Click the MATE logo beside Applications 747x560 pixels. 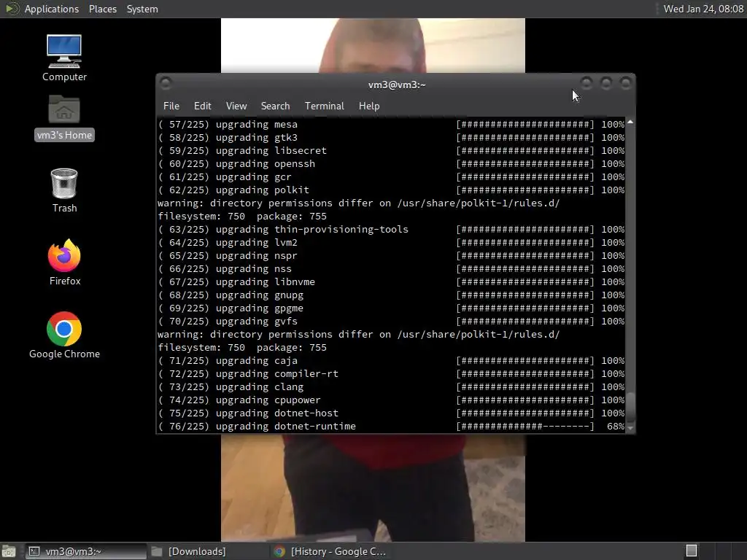pyautogui.click(x=12, y=9)
